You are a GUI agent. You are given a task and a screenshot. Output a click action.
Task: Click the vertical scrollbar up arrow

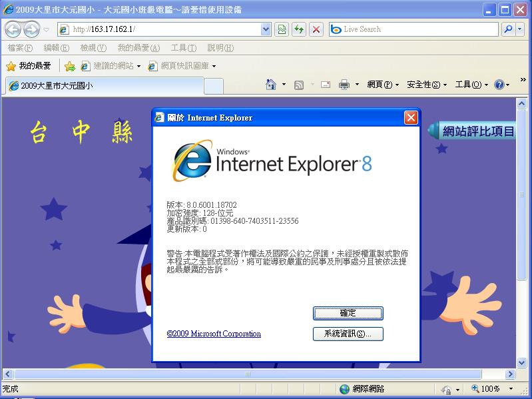coord(521,103)
